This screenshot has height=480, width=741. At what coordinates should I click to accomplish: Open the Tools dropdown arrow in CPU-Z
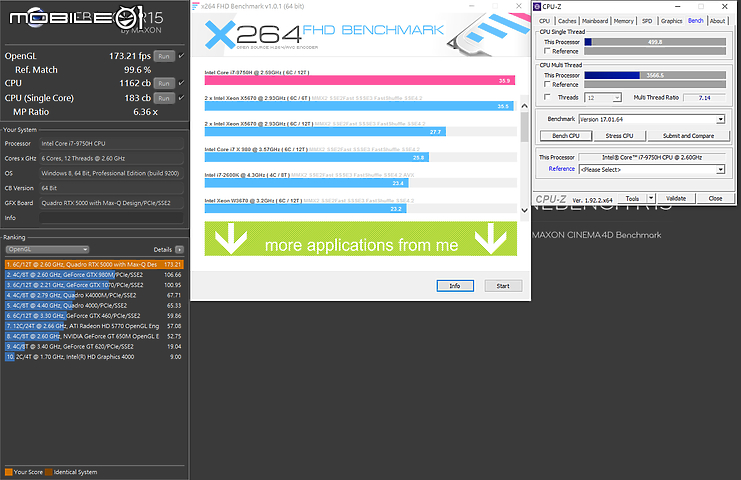(651, 198)
